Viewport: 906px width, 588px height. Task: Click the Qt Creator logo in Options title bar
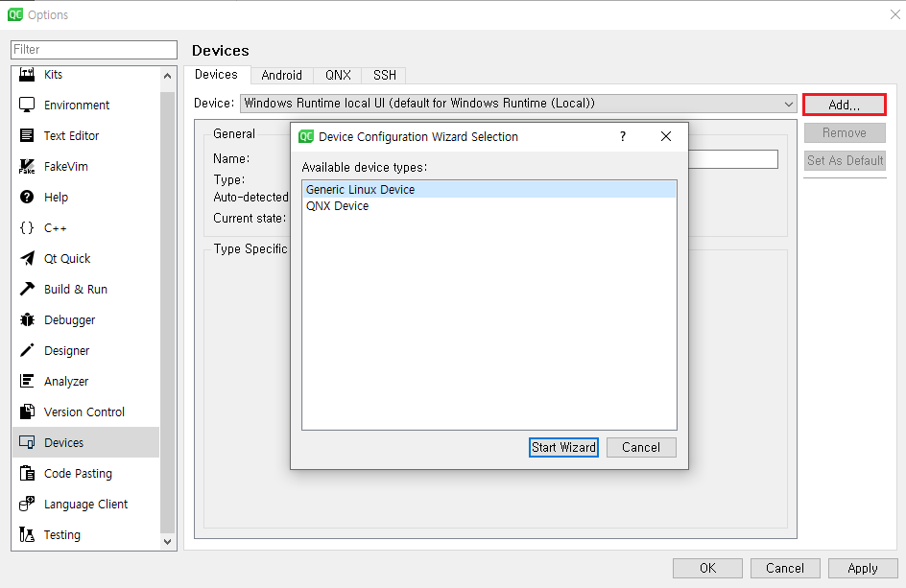click(x=15, y=14)
